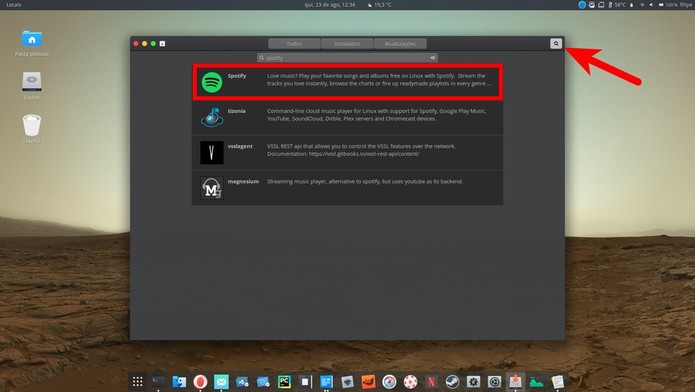Open the Dados drive icon on desktop
This screenshot has height=392, width=695.
click(x=32, y=86)
